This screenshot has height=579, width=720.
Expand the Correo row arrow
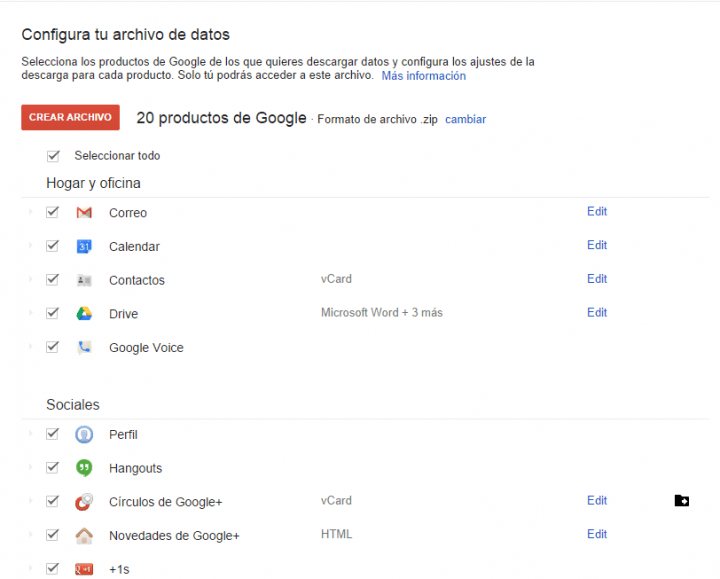point(31,212)
